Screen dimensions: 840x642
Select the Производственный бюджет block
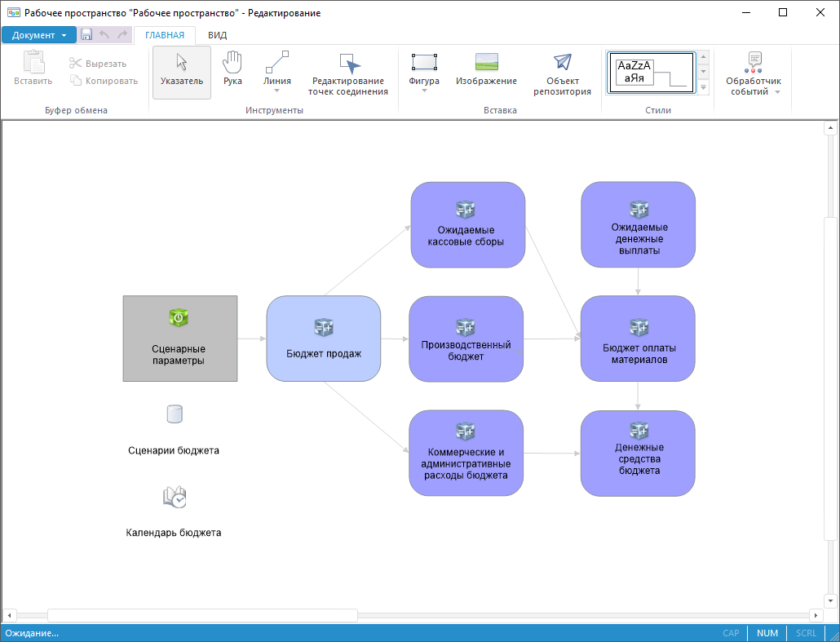(x=466, y=339)
